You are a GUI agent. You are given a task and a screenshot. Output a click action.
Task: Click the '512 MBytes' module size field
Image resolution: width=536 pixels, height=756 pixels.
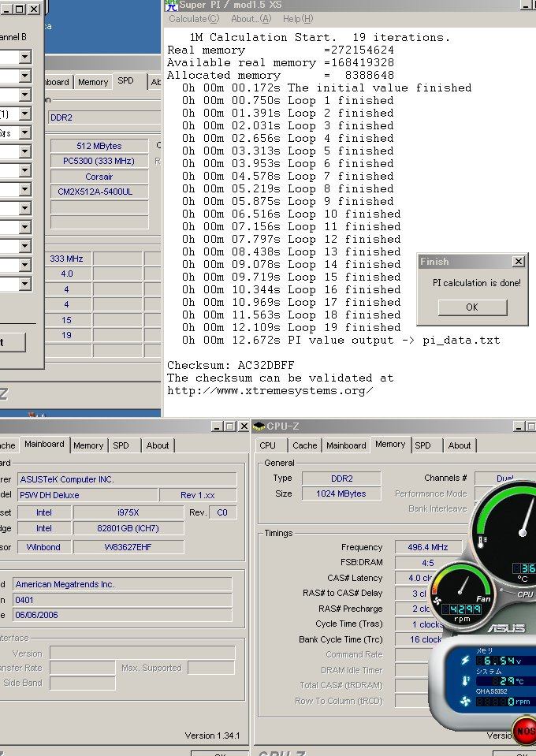point(99,146)
